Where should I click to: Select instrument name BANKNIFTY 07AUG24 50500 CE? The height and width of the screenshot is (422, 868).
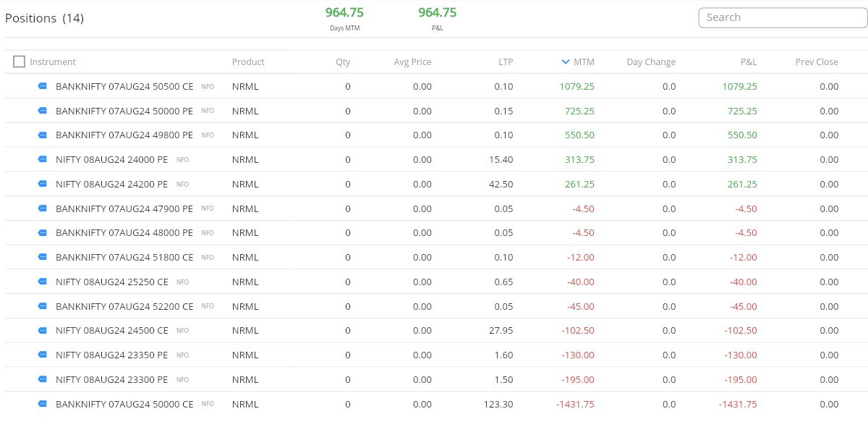point(124,87)
